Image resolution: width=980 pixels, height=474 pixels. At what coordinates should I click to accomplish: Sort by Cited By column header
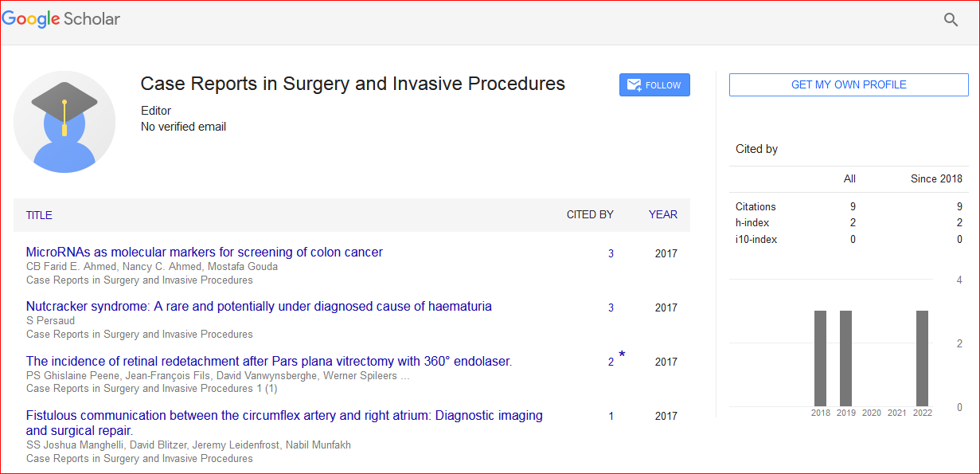[589, 214]
